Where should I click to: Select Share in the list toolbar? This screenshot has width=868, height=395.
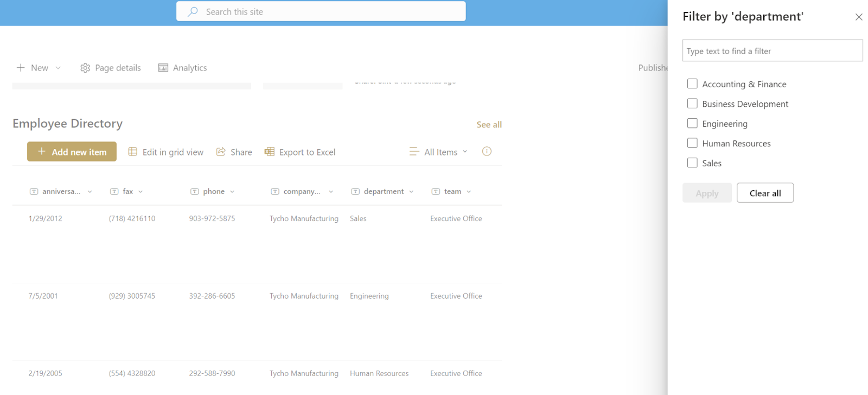tap(234, 152)
